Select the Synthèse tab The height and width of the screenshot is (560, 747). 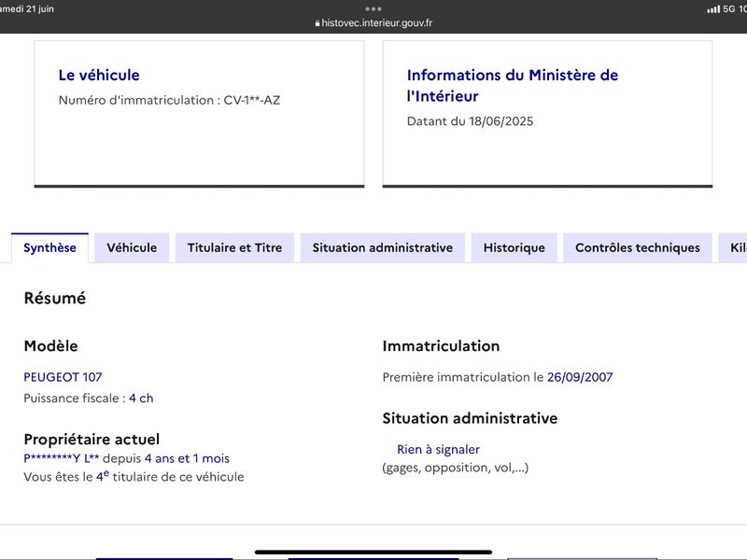tap(49, 247)
